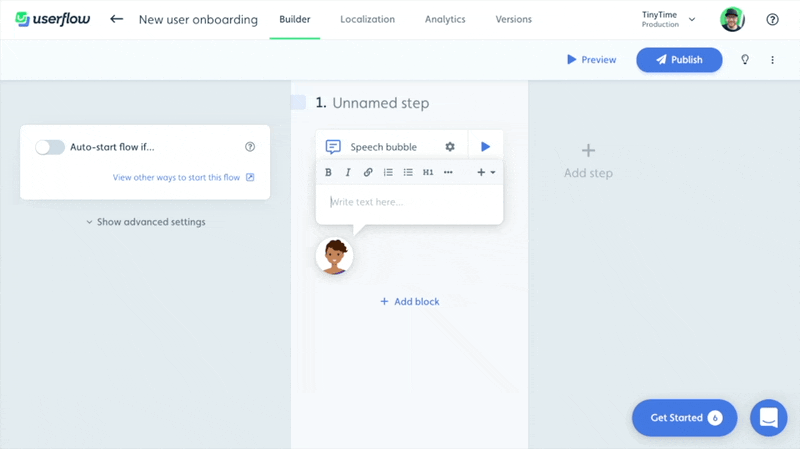Screen dimensions: 800x449
Task: Open speech bubble settings gear
Action: click(x=450, y=147)
